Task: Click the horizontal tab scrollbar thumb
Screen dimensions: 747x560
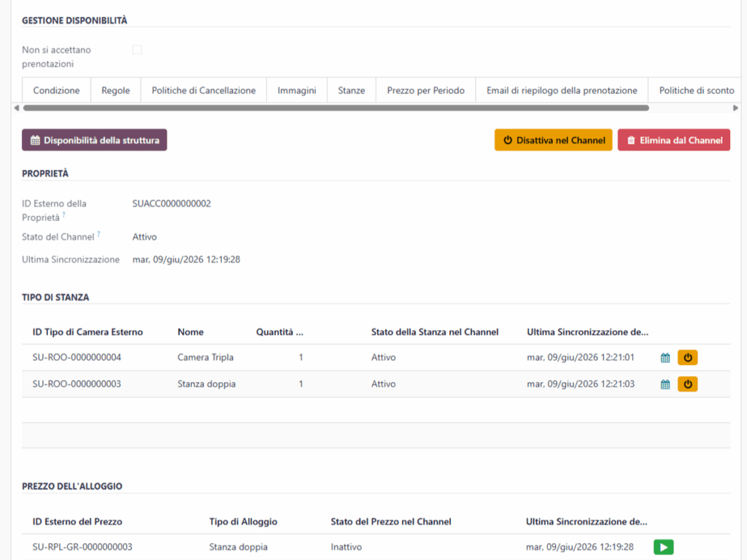Action: pyautogui.click(x=336, y=108)
